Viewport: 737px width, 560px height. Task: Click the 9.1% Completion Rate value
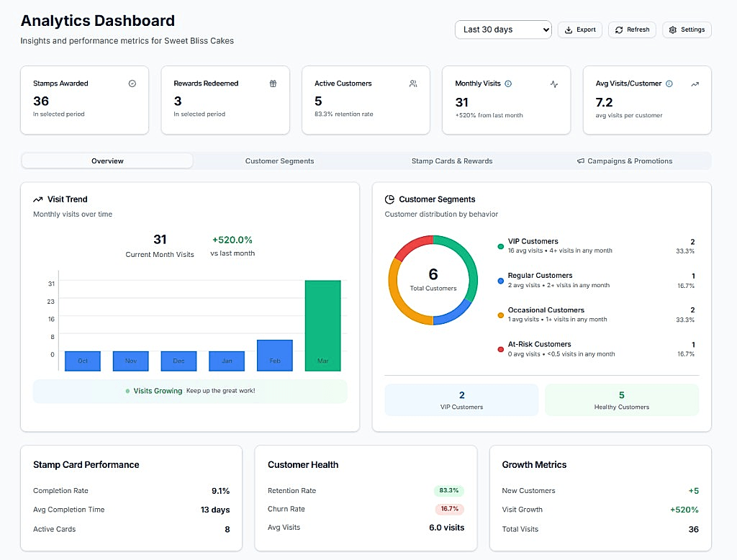click(220, 491)
